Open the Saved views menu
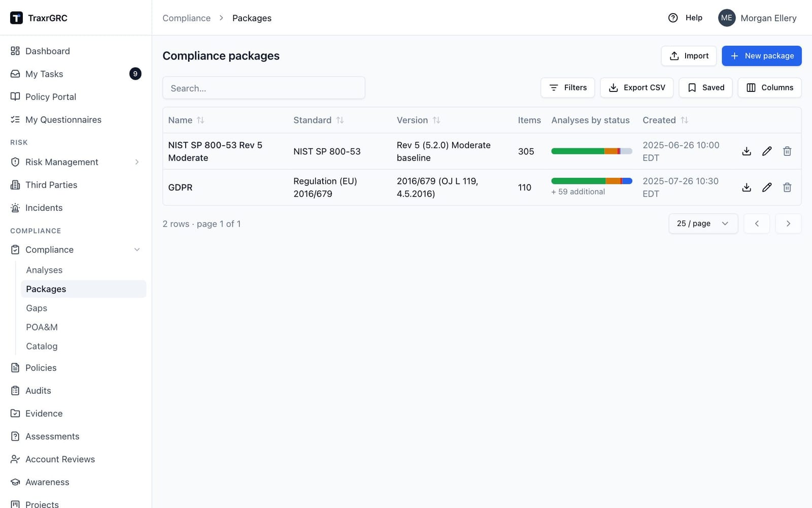812x508 pixels. click(x=705, y=87)
